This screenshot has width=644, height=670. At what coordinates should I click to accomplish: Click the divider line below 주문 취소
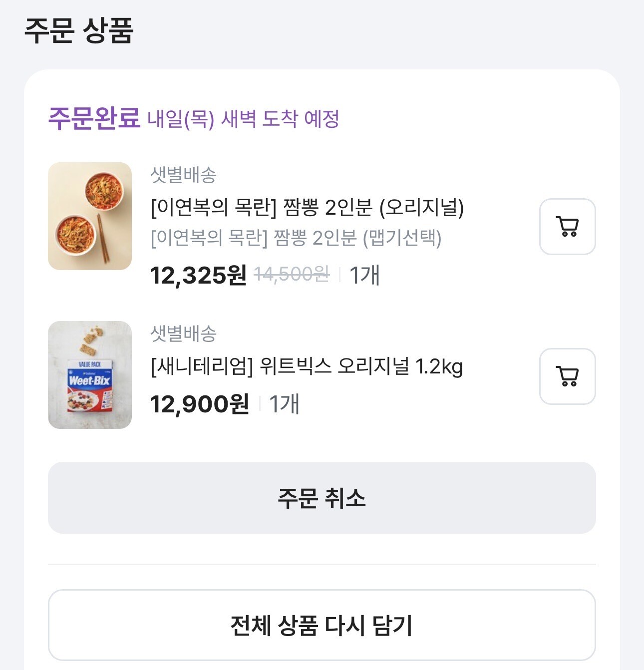[x=322, y=564]
